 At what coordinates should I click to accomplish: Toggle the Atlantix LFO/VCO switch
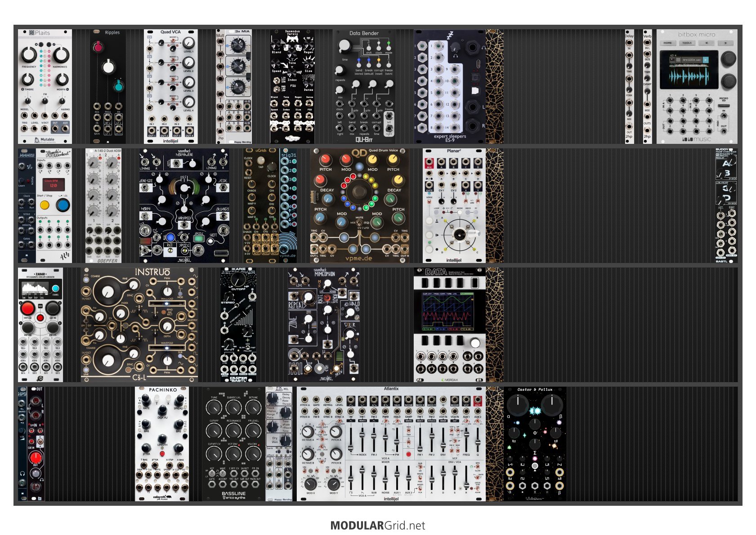pyautogui.click(x=322, y=446)
